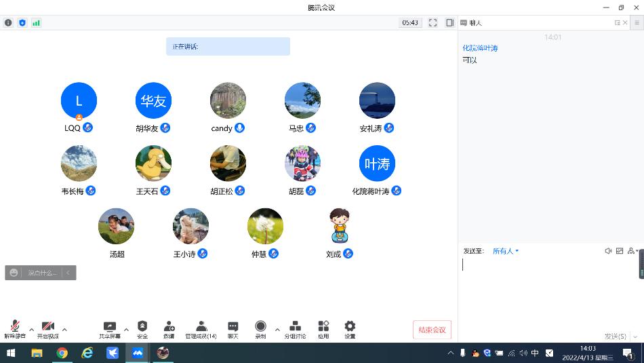The image size is (644, 363).
Task: Click the 邀请 invite icon
Action: 169,329
